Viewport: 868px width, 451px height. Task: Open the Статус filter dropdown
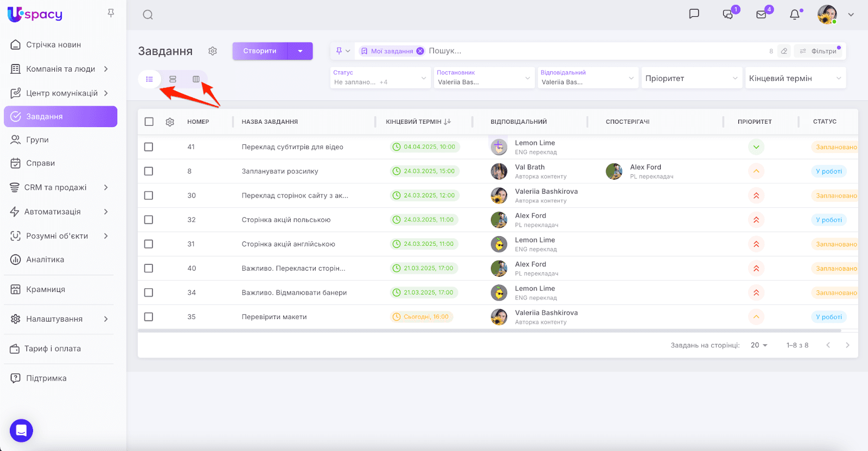381,78
